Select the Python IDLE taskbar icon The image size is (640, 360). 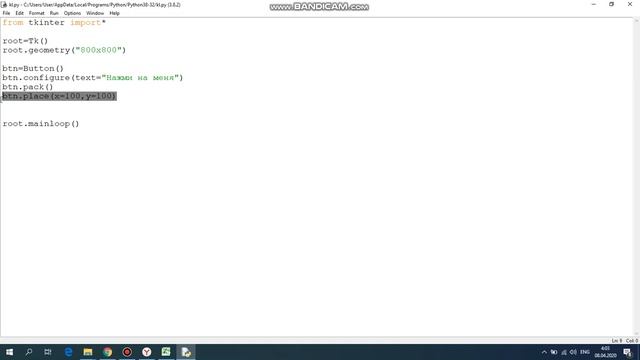[x=186, y=352]
